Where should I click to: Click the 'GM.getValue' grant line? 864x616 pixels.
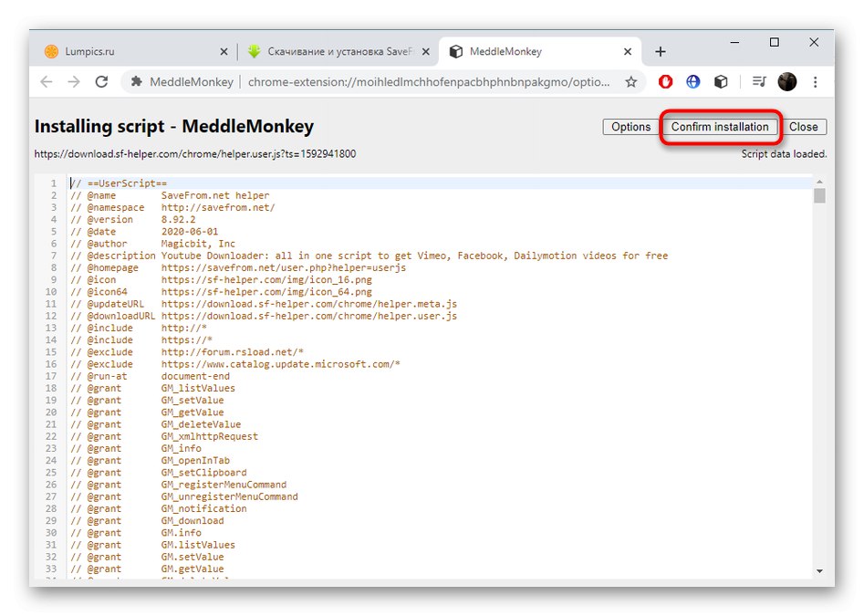pyautogui.click(x=147, y=569)
